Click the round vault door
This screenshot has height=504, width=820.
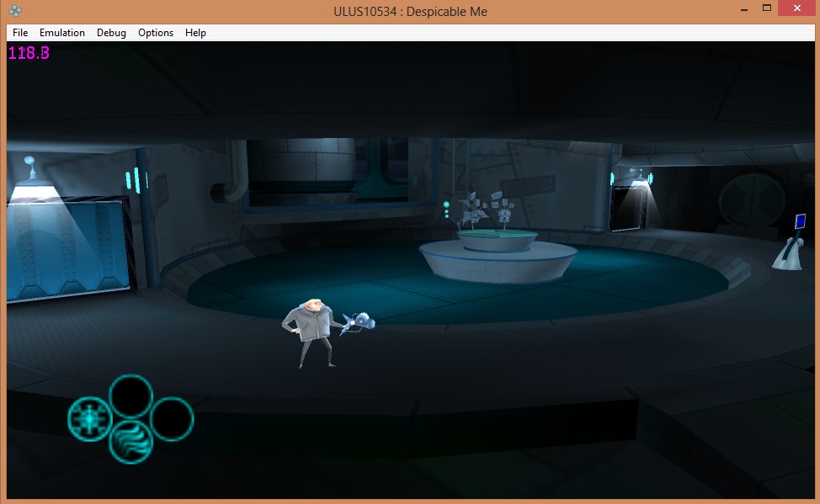(752, 198)
